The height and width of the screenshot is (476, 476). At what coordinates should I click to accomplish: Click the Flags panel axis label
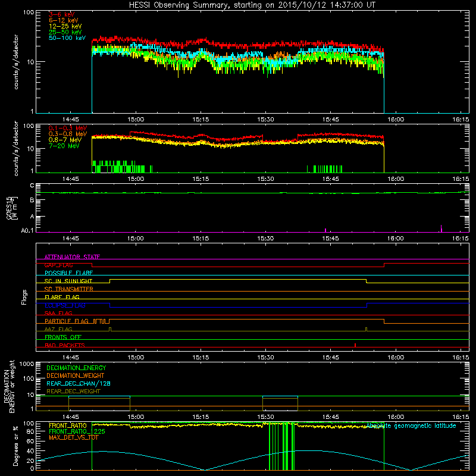24,297
